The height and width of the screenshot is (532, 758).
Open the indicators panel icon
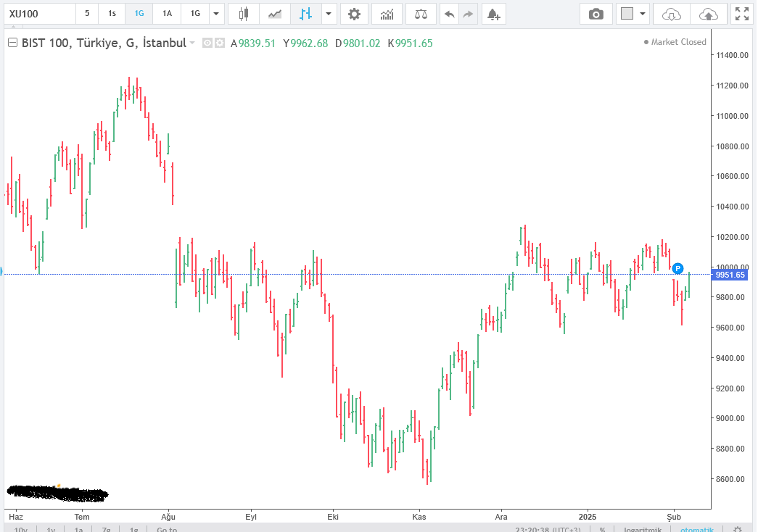point(387,14)
